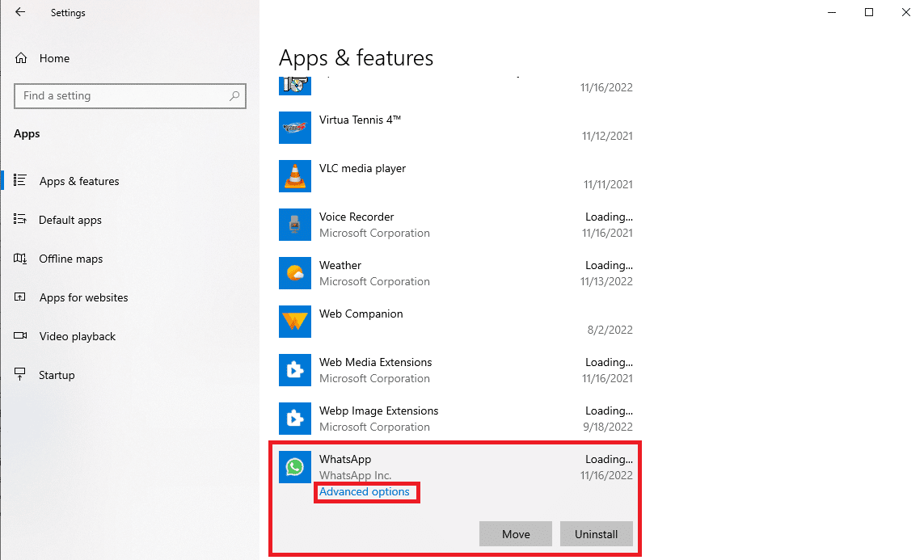Select the VLC media player cone icon
This screenshot has width=924, height=560.
pyautogui.click(x=294, y=176)
